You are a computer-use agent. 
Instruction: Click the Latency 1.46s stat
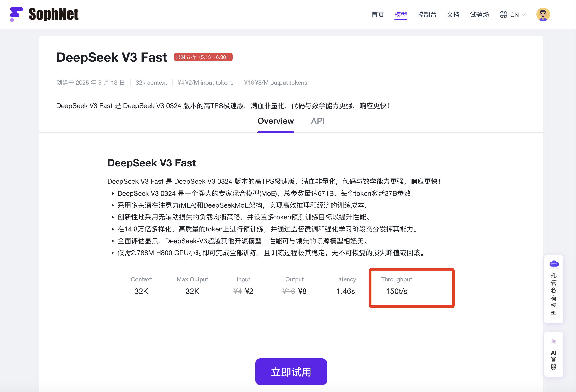[345, 291]
